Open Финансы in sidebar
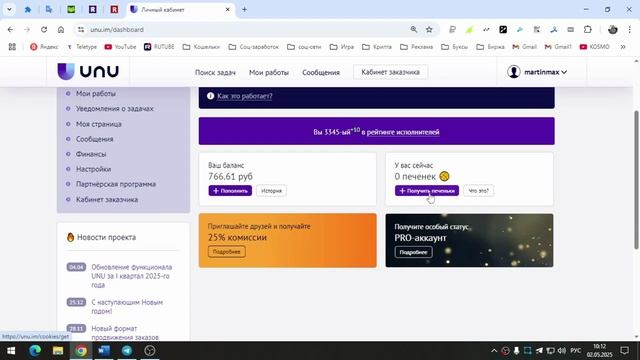The image size is (640, 360). 91,154
